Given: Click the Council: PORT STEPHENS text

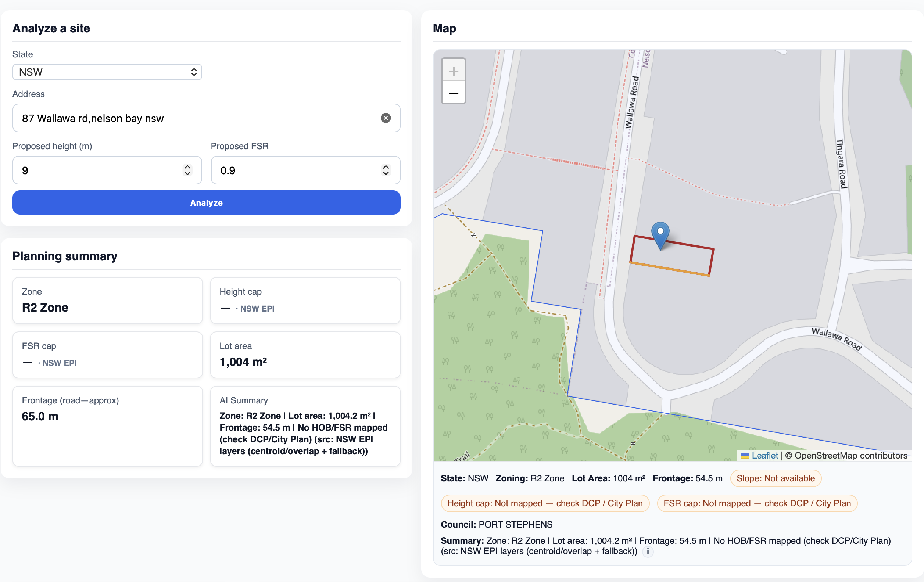Looking at the screenshot, I should click(x=497, y=524).
